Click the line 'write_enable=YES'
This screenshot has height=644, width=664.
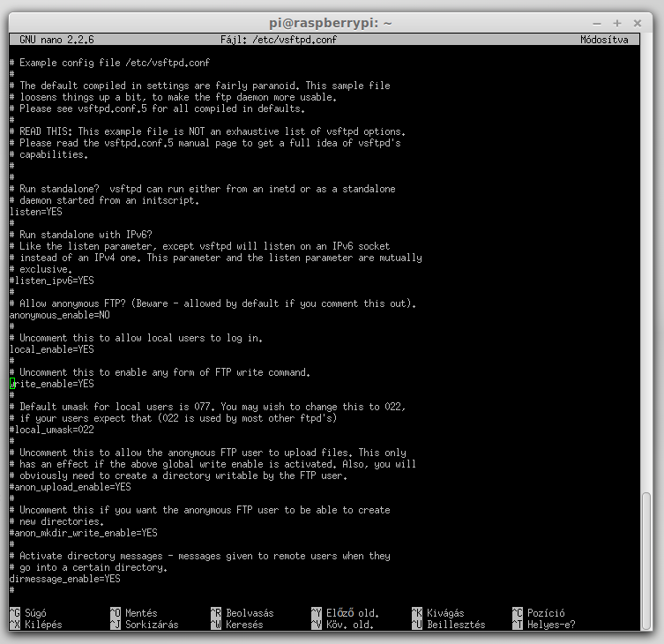click(x=52, y=384)
